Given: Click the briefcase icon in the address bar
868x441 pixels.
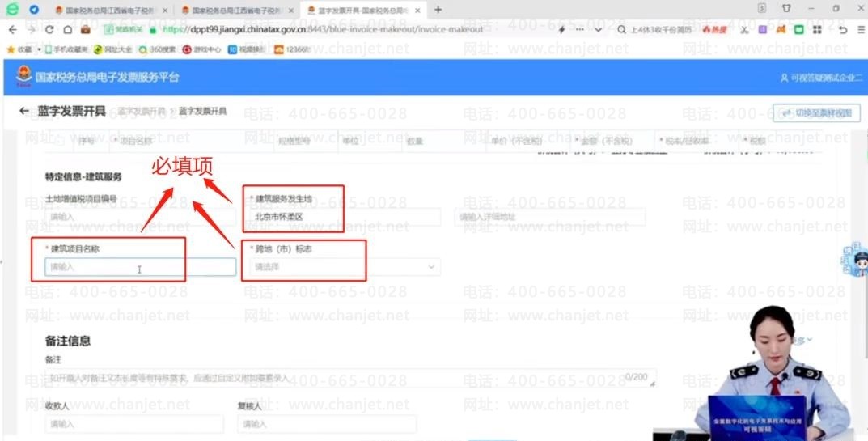Looking at the screenshot, I should (86, 29).
